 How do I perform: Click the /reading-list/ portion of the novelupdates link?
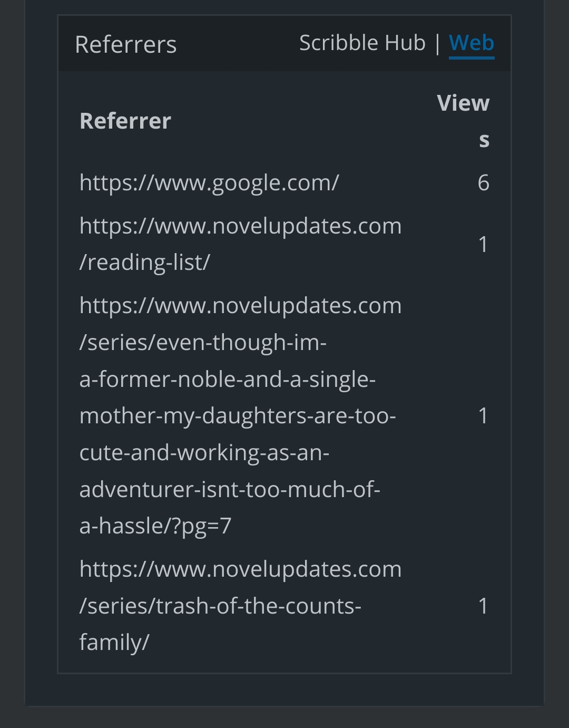coord(144,263)
